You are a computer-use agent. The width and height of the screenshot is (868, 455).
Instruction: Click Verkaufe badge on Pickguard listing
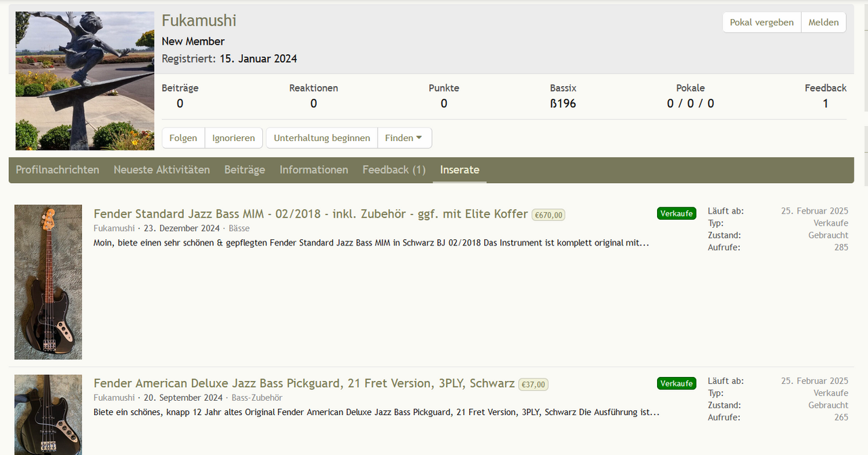pos(677,383)
